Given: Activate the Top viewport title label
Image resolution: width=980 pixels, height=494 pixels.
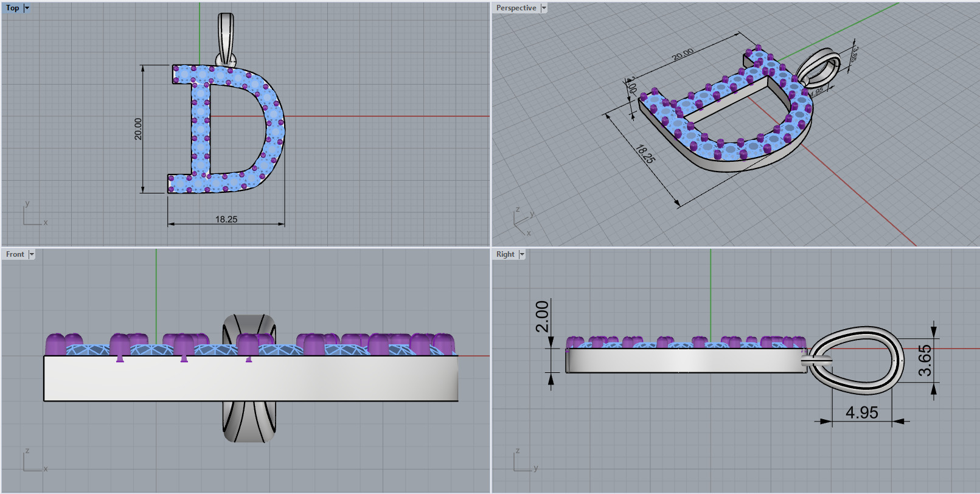Looking at the screenshot, I should pyautogui.click(x=13, y=8).
